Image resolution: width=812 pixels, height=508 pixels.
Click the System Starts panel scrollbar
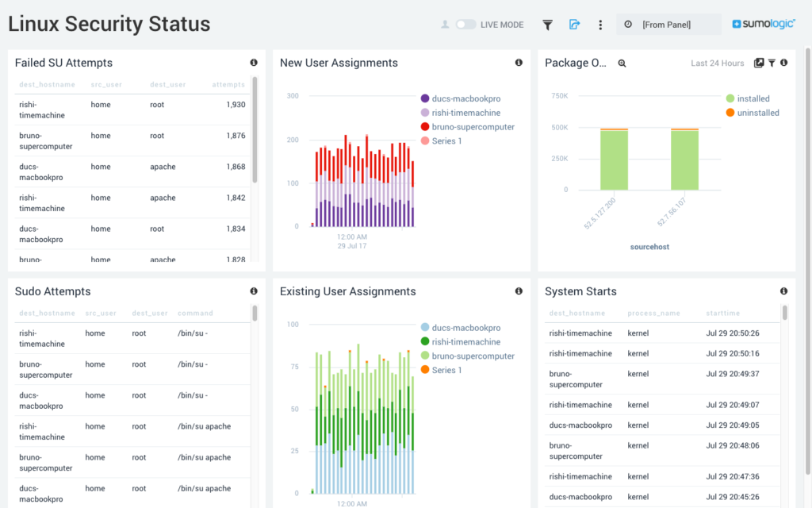tap(784, 313)
